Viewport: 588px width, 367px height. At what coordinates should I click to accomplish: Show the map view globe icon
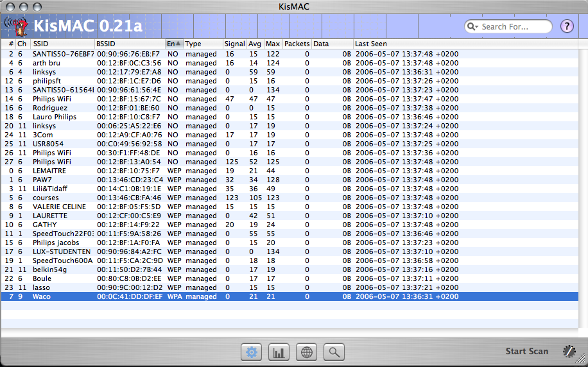tap(307, 352)
